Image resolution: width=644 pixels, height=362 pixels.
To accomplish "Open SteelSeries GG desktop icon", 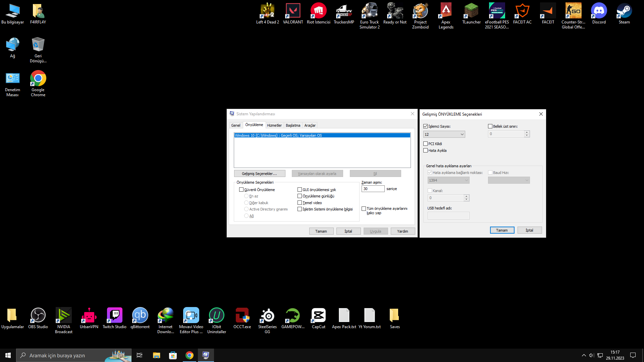I will [x=267, y=320].
